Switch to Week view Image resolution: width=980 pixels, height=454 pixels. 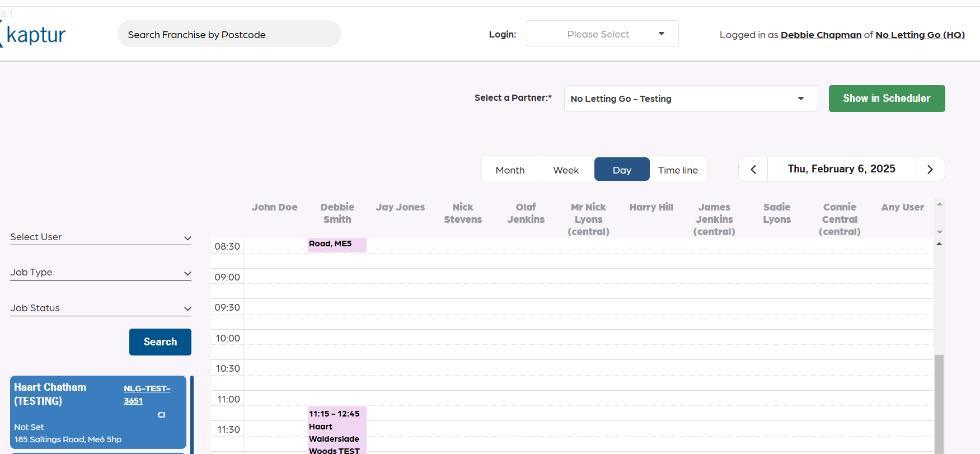pos(566,170)
